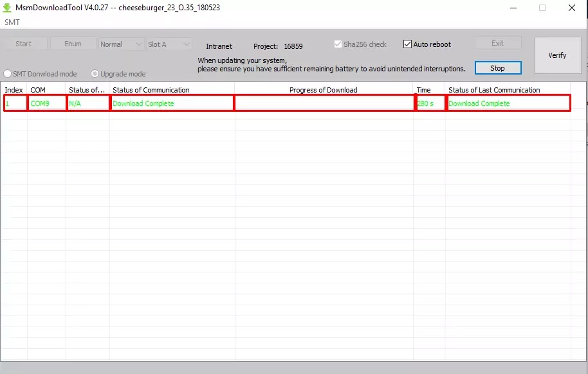Screen dimensions: 588x374
Task: Click the index 1 cell
Action: tap(15, 103)
